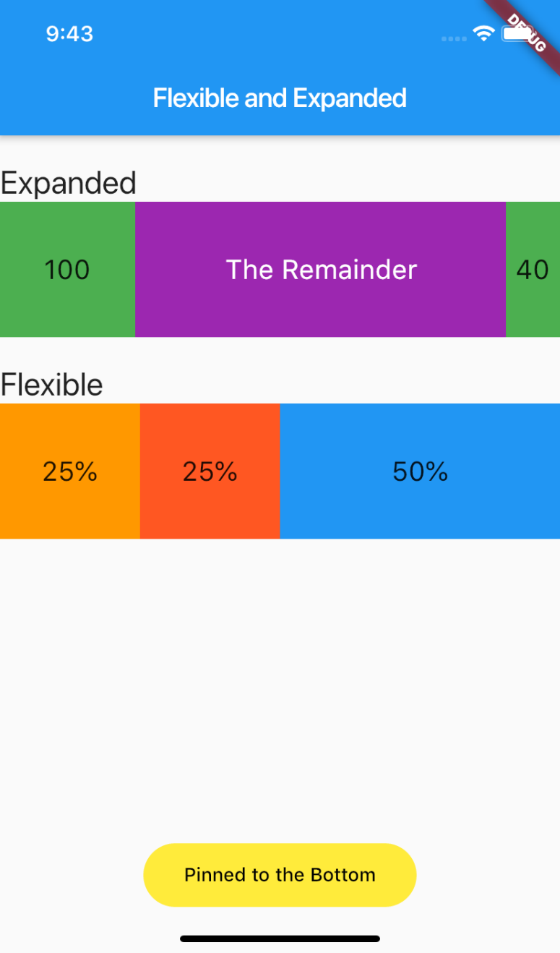Viewport: 560px width, 953px height.
Task: Tap the battery indicator icon
Action: coord(513,33)
